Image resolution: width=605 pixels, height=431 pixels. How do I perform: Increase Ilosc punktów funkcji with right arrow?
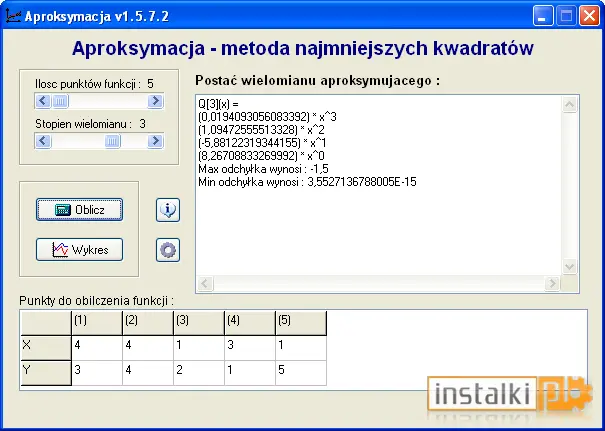point(155,101)
